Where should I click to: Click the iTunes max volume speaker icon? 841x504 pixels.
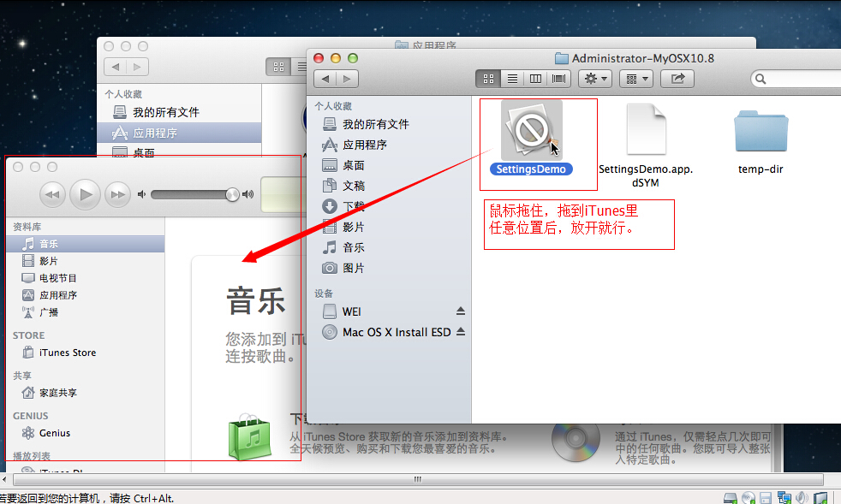coord(248,194)
